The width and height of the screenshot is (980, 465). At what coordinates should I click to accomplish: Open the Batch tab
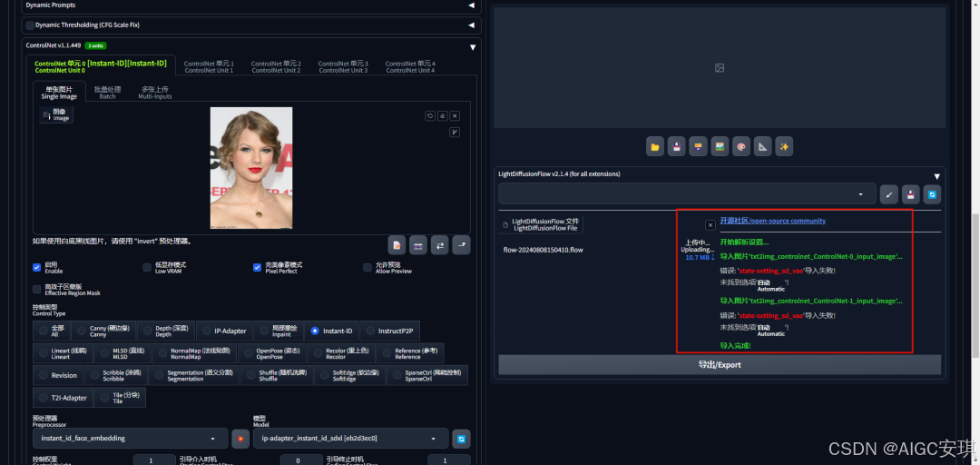[x=107, y=93]
